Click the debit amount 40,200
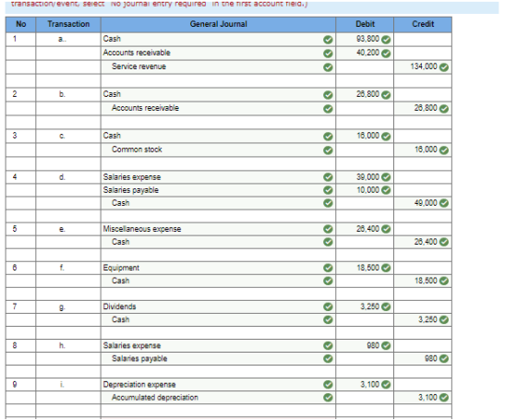The image size is (517, 420). (367, 53)
